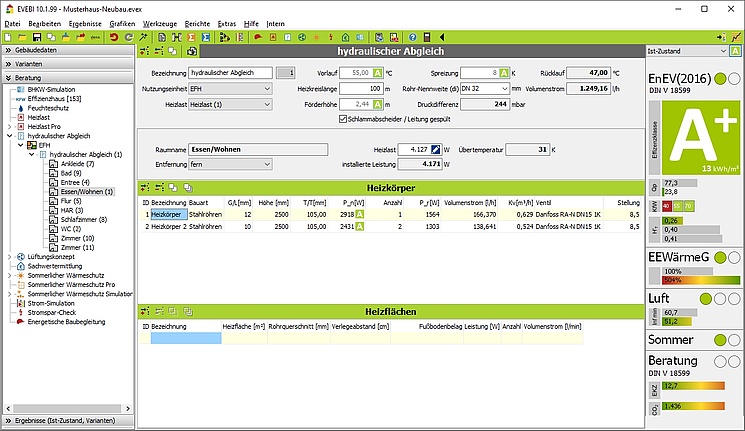Add row icon in Heizkörper header
The height and width of the screenshot is (431, 745).
[x=145, y=188]
